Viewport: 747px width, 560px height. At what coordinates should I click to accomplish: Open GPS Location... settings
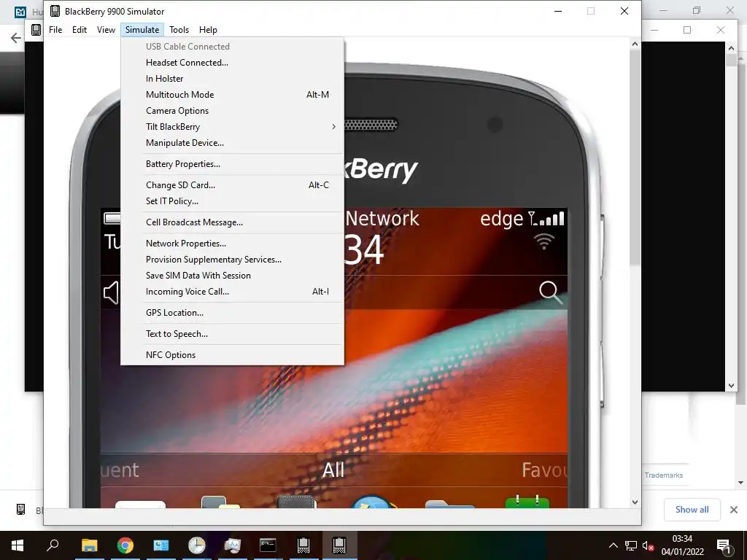coord(233,313)
